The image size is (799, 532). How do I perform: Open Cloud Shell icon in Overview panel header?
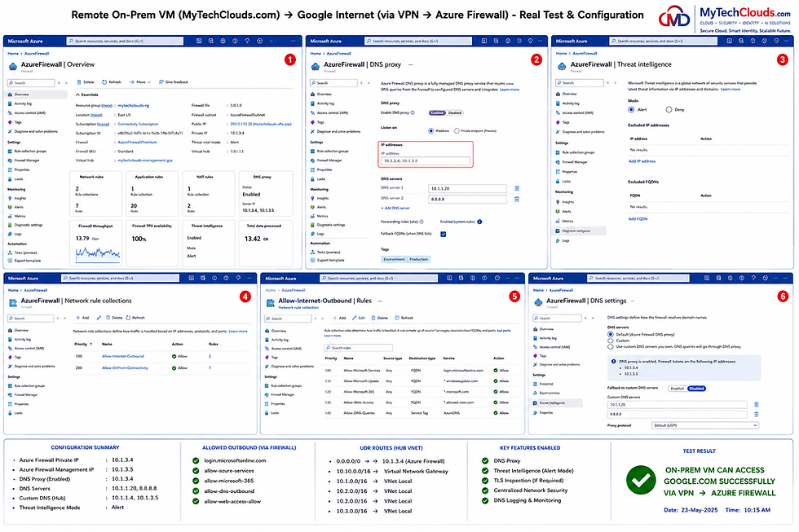(199, 41)
